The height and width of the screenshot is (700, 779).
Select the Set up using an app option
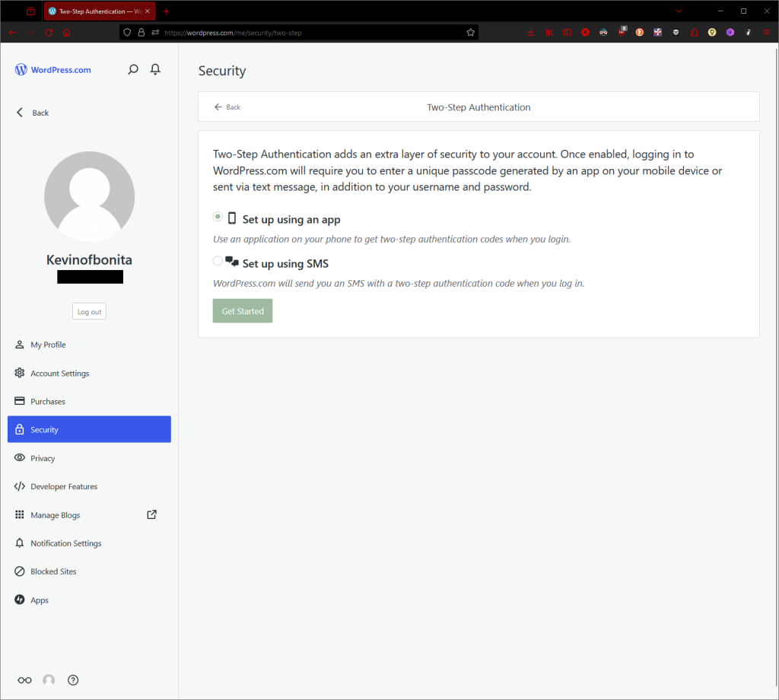coord(218,217)
